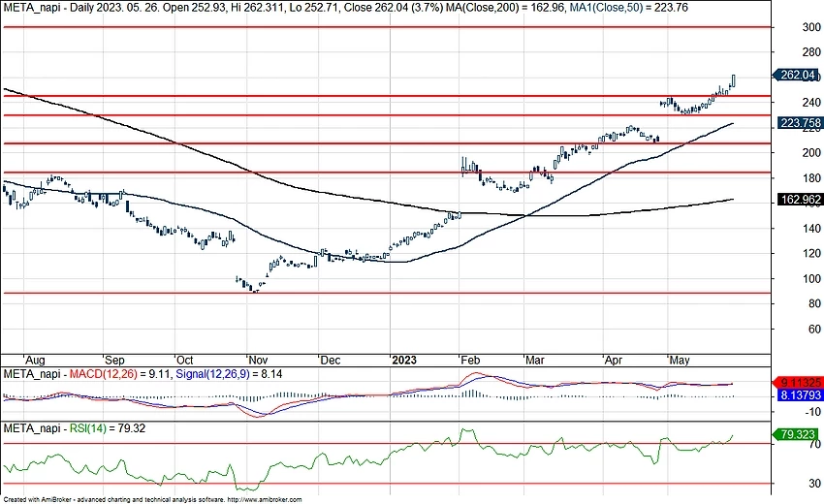Click the RSI(14) = 79.32 label
824x504 pixels.
[108, 428]
